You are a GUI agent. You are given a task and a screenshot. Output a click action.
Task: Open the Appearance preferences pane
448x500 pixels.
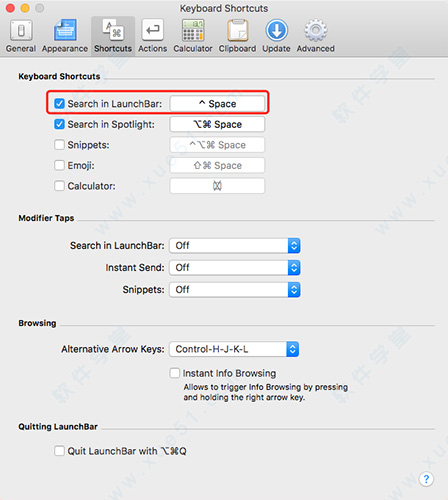65,36
